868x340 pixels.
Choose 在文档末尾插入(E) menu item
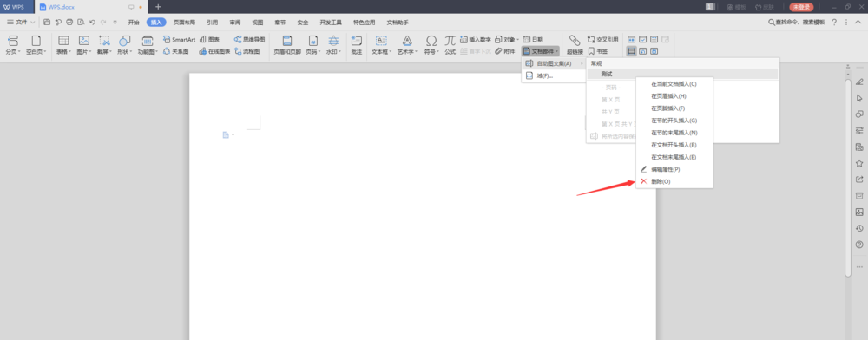(x=674, y=157)
